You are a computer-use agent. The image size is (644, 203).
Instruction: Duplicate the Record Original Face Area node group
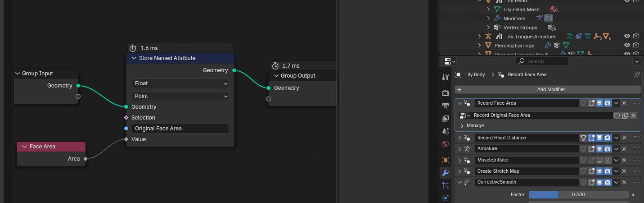[x=625, y=115]
